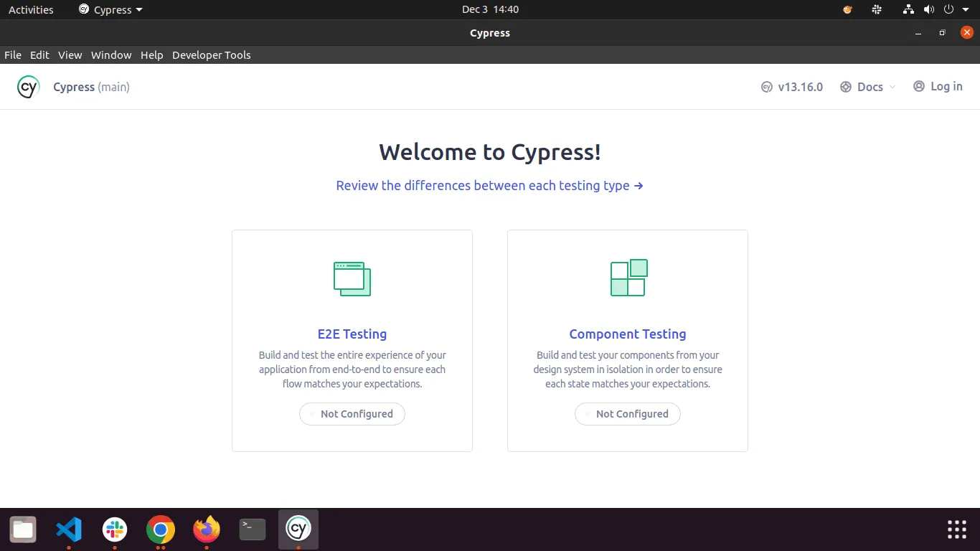Open system menu arrow in the top bar
The height and width of the screenshot is (551, 980).
(x=966, y=9)
